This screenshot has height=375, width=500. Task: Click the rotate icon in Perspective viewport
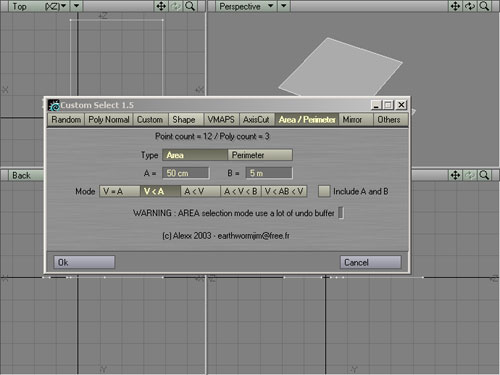pyautogui.click(x=470, y=6)
